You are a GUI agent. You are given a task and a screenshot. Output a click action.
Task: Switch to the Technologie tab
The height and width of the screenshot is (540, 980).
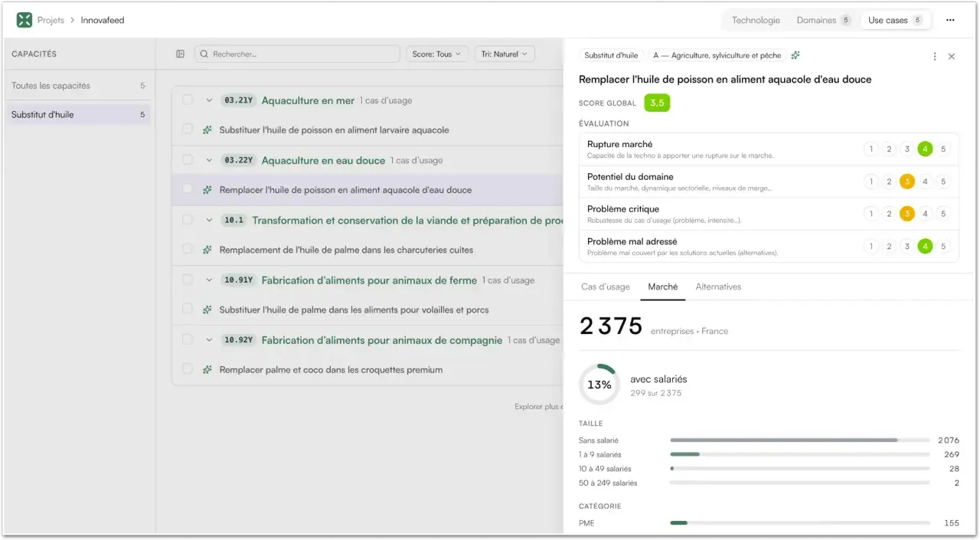click(756, 21)
